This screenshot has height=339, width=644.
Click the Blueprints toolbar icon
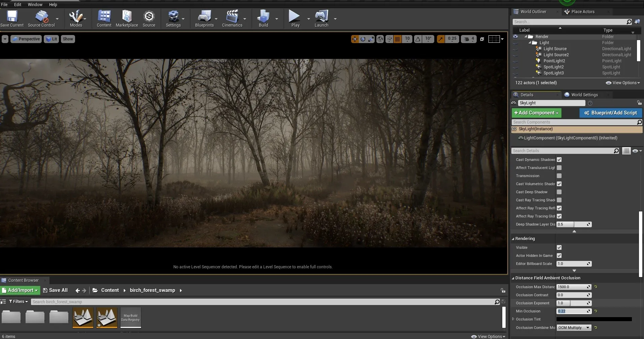pos(204,16)
